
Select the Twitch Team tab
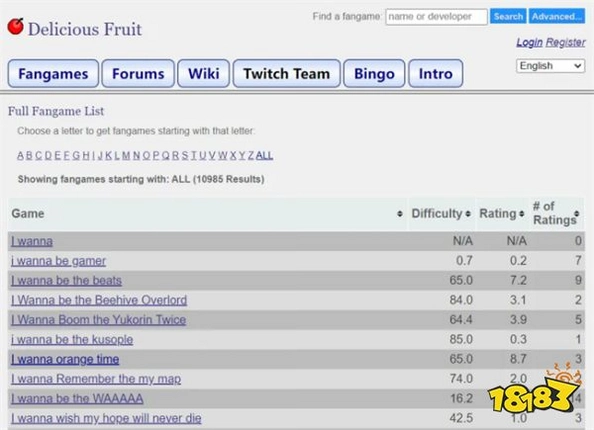pyautogui.click(x=287, y=73)
